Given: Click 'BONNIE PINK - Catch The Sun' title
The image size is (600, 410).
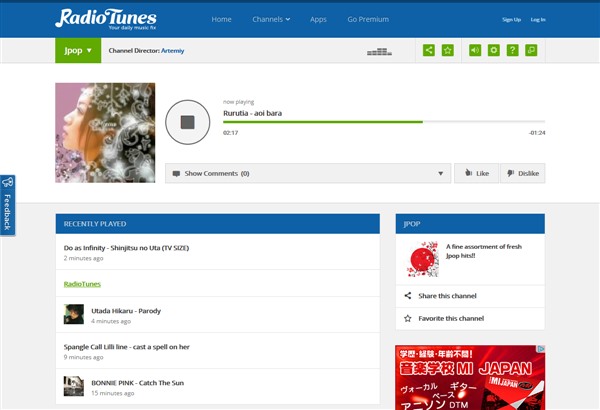Looking at the screenshot, I should [137, 383].
